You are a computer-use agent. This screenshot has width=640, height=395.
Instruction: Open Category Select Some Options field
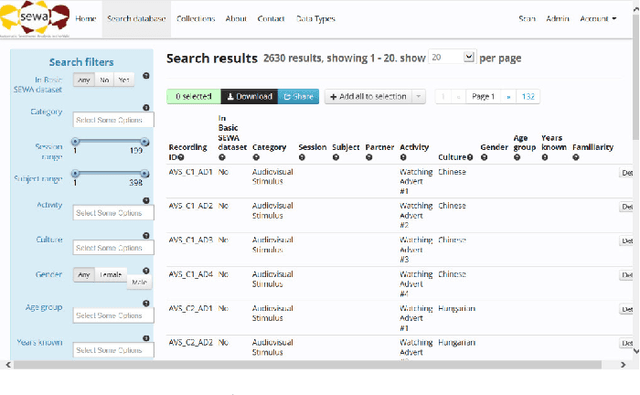[113, 120]
